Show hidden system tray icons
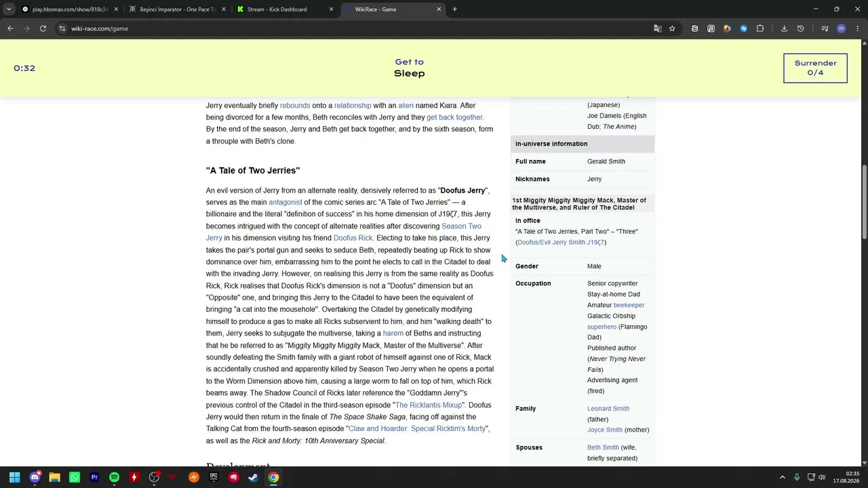The image size is (868, 488). [x=782, y=477]
